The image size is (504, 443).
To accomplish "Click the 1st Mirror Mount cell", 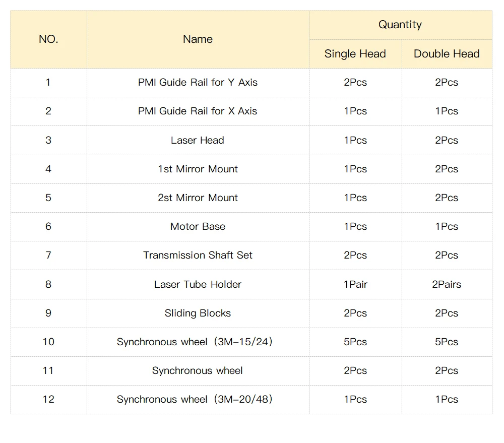I will [x=198, y=169].
